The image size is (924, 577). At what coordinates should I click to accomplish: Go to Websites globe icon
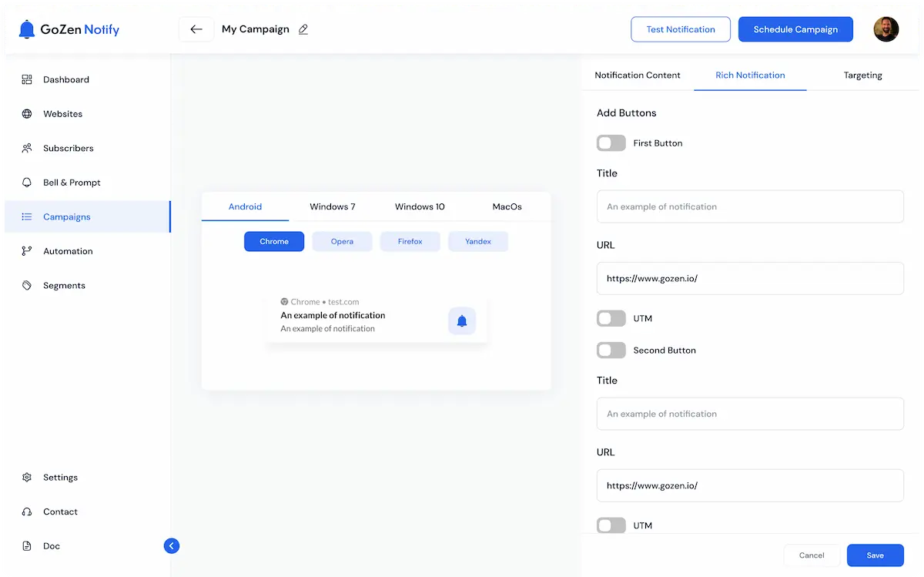27,114
